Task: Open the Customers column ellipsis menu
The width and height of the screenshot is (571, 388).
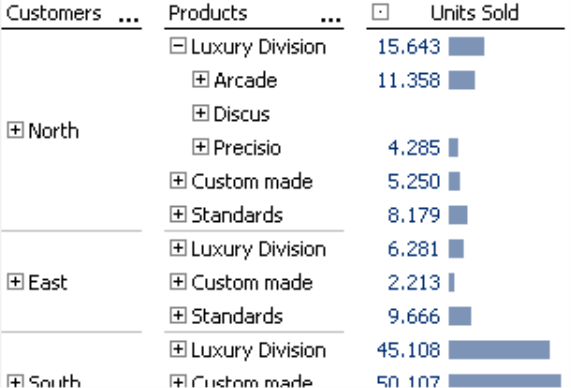Action: coord(129,19)
